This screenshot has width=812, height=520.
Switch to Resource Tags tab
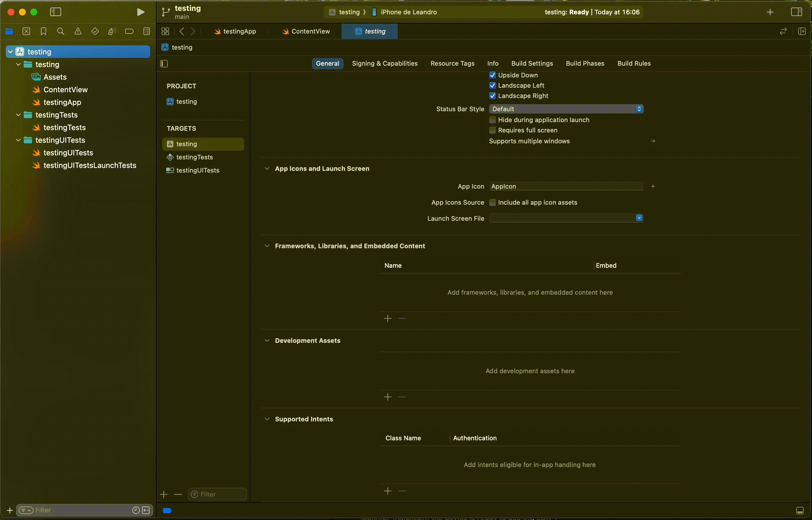click(452, 64)
